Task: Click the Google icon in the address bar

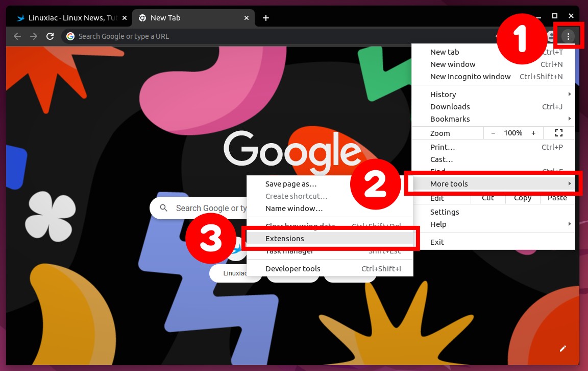Action: tap(70, 36)
